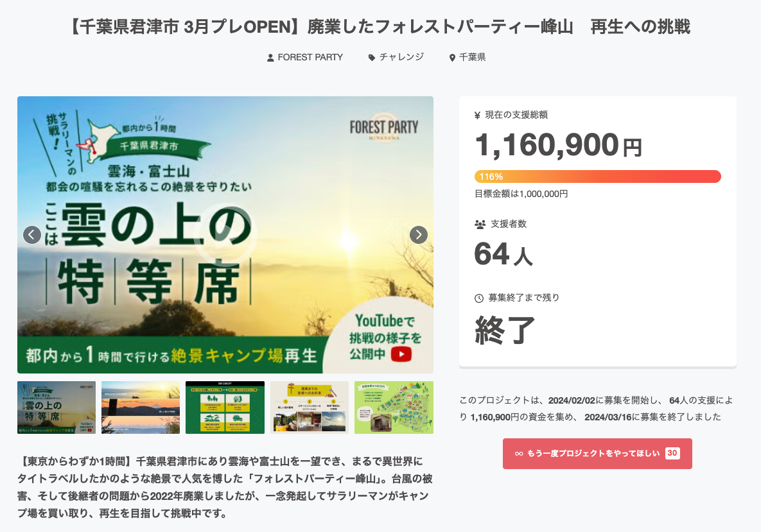This screenshot has height=532, width=761.
Task: View the fourth thumbnail with the cabin photos
Action: coord(310,408)
